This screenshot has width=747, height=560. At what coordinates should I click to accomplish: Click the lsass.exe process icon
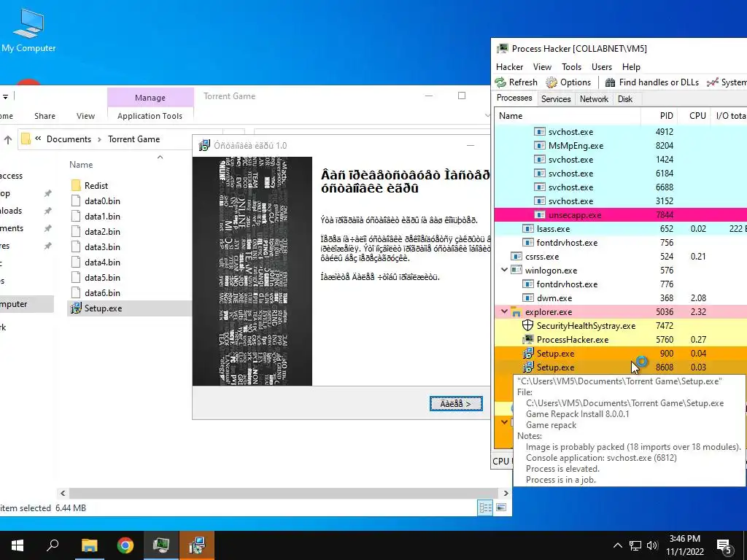point(528,228)
